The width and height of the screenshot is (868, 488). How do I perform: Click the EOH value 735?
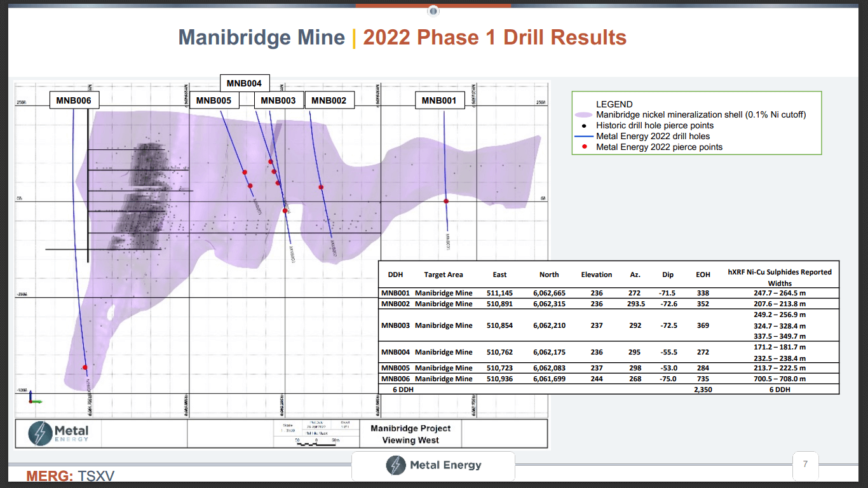tap(703, 379)
